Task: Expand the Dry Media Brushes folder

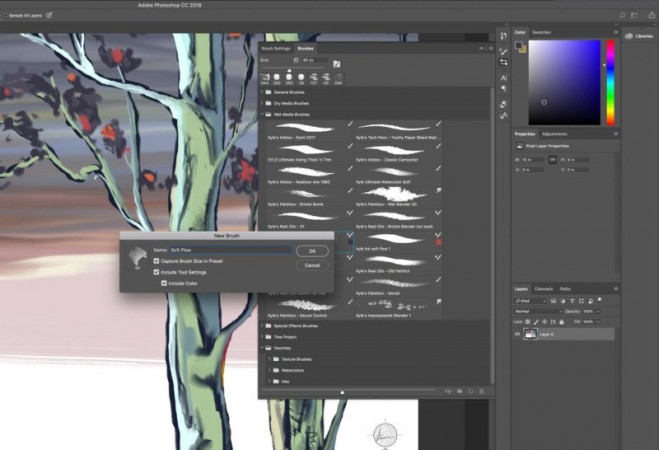Action: (262, 103)
